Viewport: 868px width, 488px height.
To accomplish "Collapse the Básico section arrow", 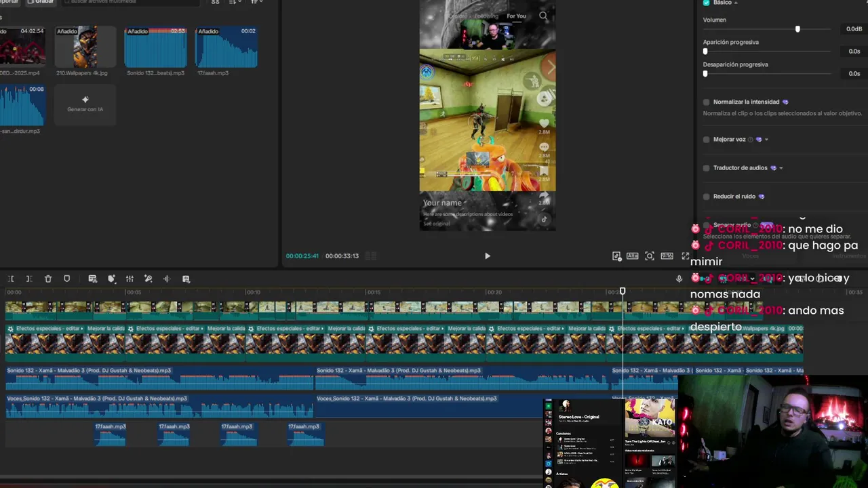I will point(736,3).
